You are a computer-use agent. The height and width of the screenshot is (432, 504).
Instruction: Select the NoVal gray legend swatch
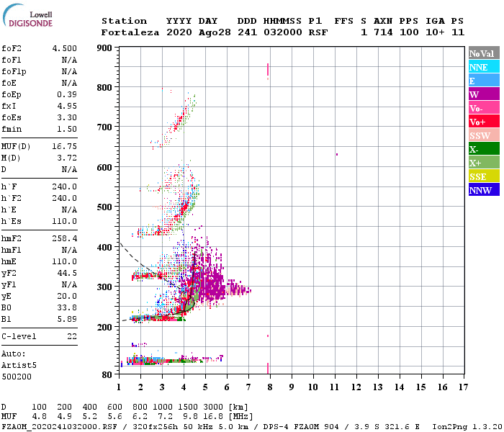click(484, 53)
